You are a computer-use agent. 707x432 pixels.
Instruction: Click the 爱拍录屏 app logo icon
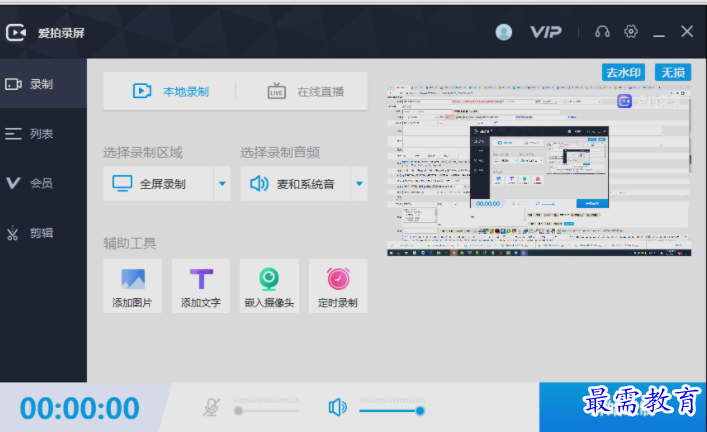(16, 32)
